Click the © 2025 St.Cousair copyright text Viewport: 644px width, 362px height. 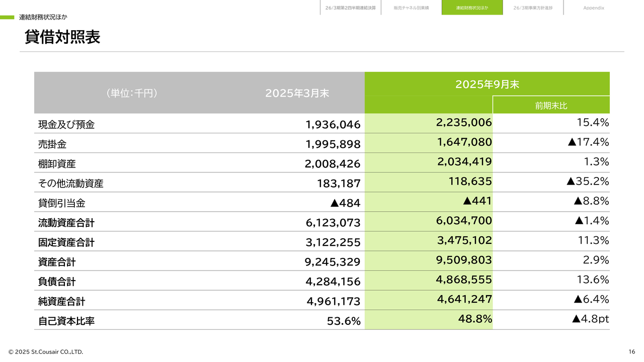tap(46, 351)
